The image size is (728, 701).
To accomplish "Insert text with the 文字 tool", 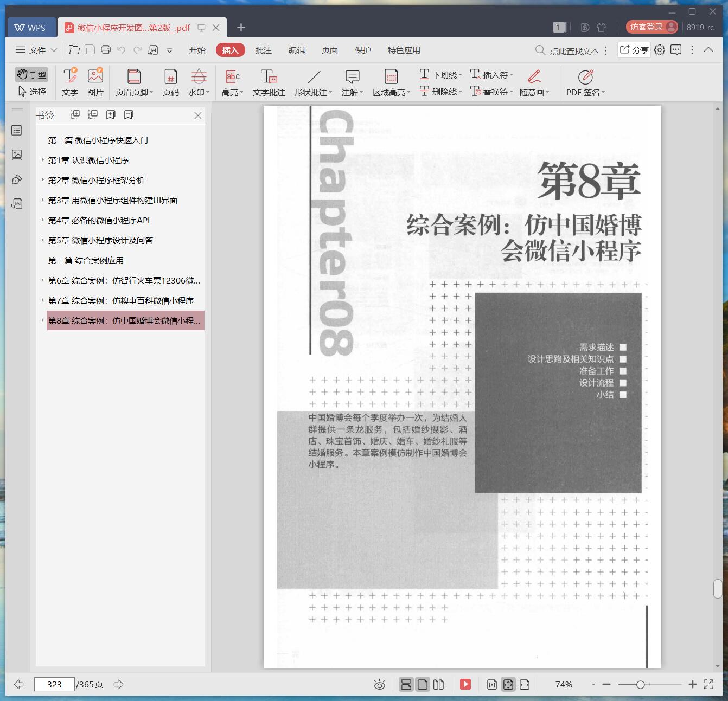I will [x=70, y=82].
